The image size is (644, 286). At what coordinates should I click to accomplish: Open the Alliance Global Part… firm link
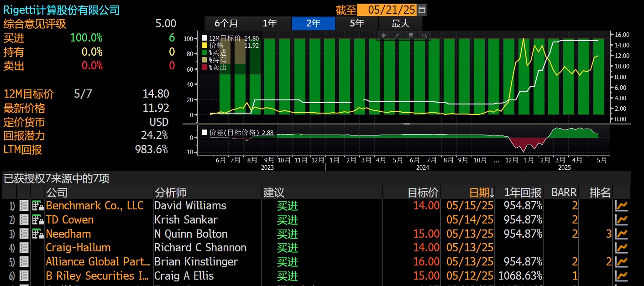(98, 262)
